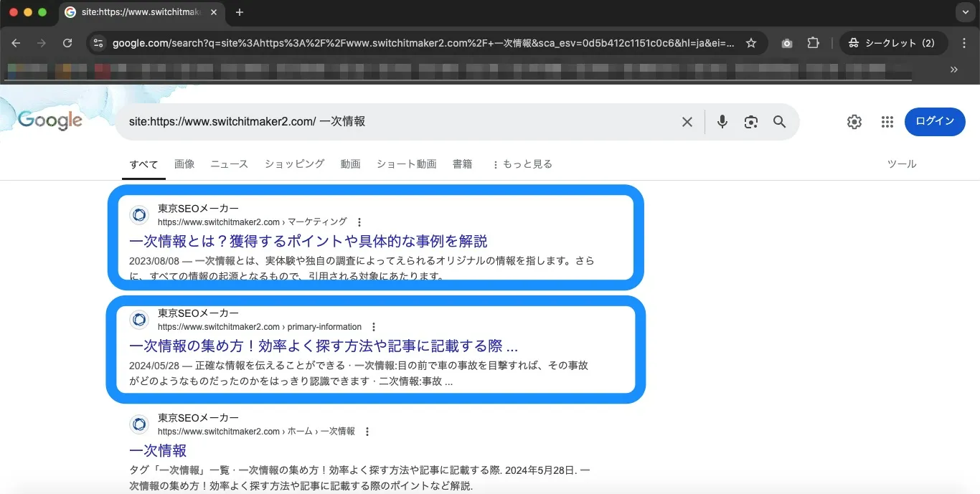Click the camera extension icon in toolbar
Image resolution: width=980 pixels, height=494 pixels.
pos(787,43)
